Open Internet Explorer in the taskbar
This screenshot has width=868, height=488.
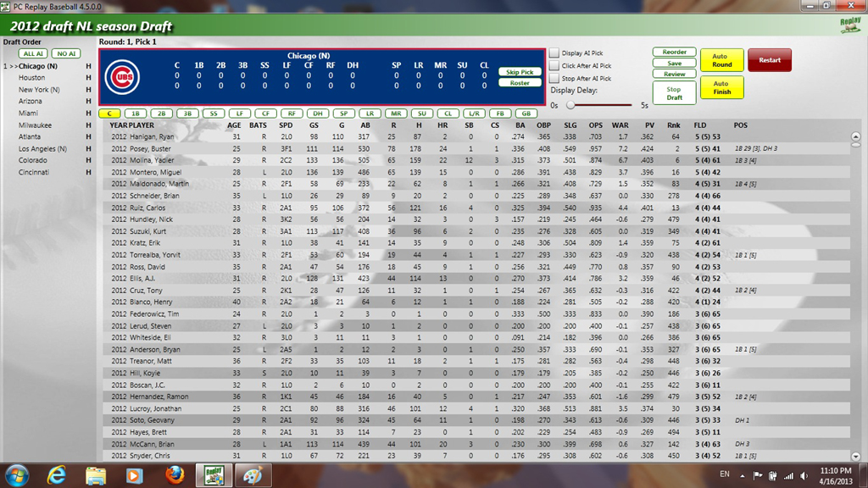click(57, 474)
